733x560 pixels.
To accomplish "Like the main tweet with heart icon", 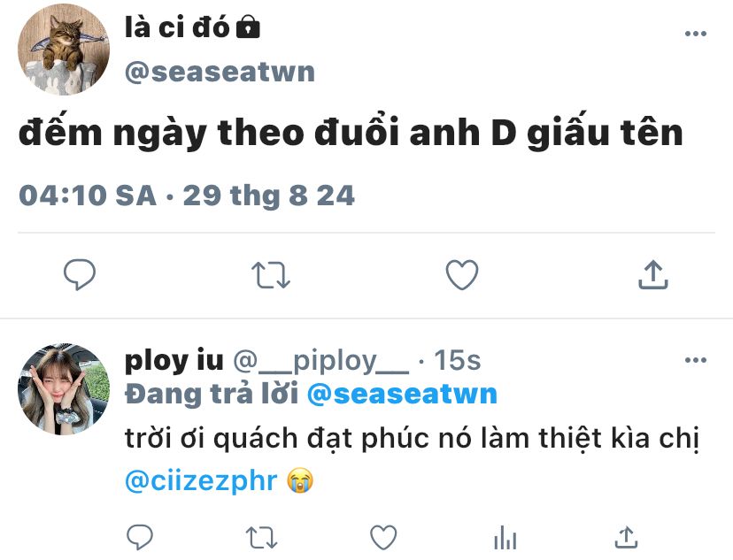I will tap(462, 274).
